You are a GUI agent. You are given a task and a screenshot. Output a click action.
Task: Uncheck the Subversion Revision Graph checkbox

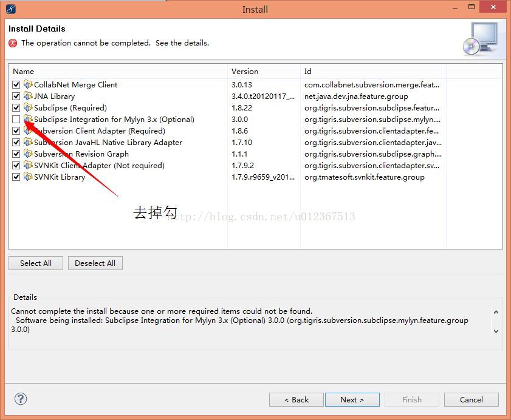16,154
